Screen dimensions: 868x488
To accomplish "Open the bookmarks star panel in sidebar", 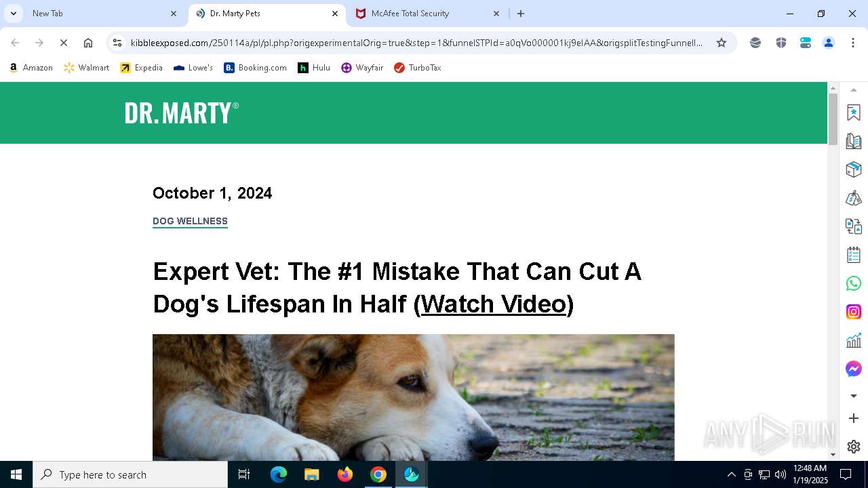I will click(854, 113).
